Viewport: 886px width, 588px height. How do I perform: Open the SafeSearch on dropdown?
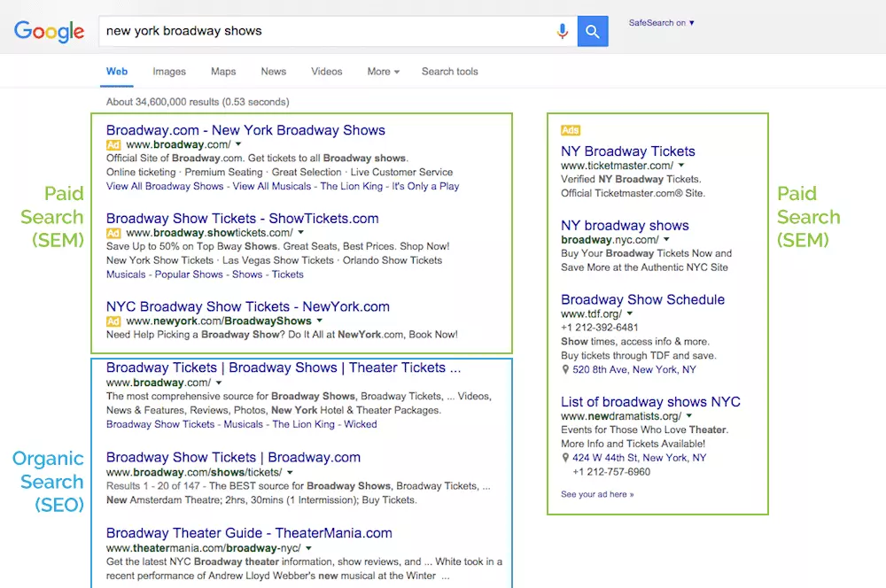[x=661, y=23]
